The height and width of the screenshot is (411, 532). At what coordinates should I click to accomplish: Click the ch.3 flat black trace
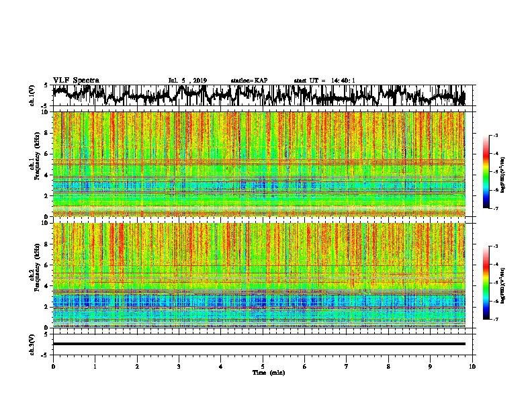259,344
